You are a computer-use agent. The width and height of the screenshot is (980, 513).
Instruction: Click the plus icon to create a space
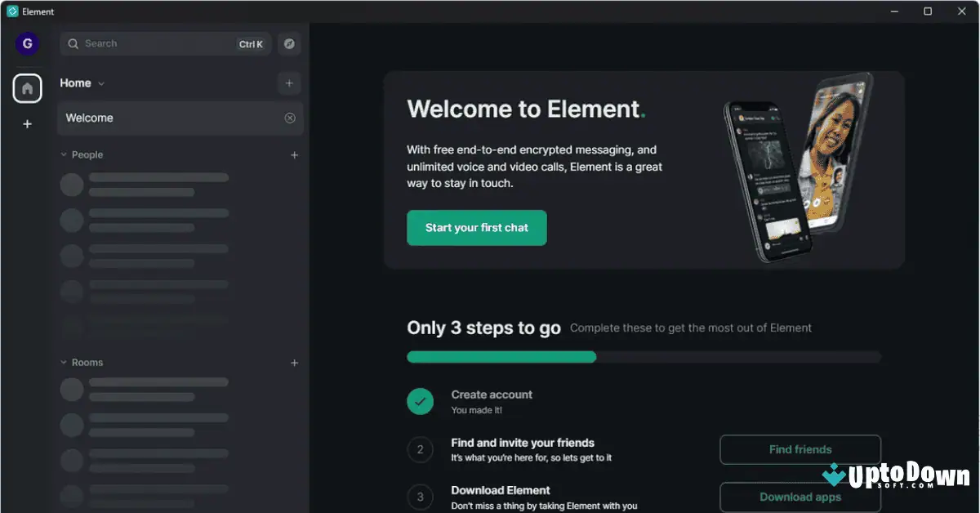[27, 123]
